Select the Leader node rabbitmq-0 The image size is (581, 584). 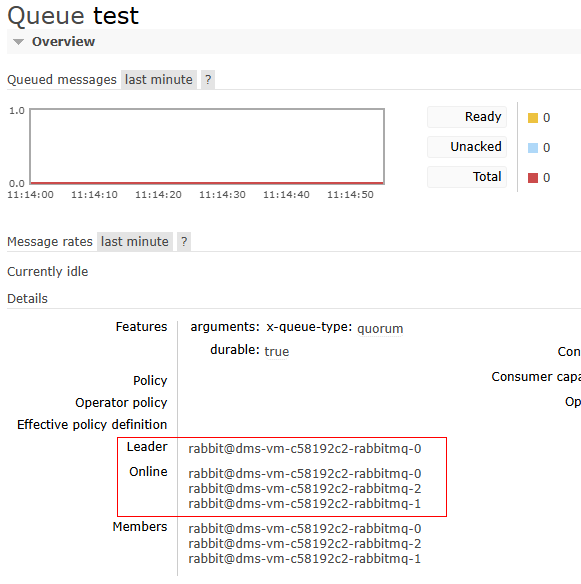(x=305, y=448)
